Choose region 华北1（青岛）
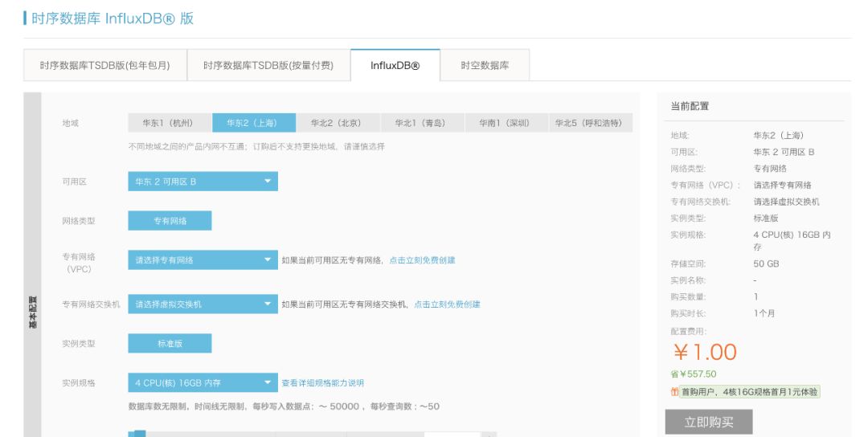 pos(423,123)
